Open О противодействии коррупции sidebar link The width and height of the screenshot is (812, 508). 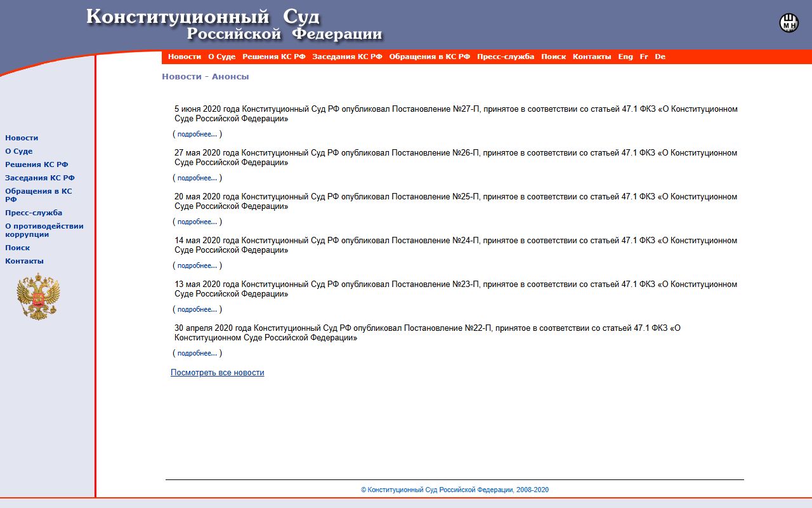[x=44, y=230]
